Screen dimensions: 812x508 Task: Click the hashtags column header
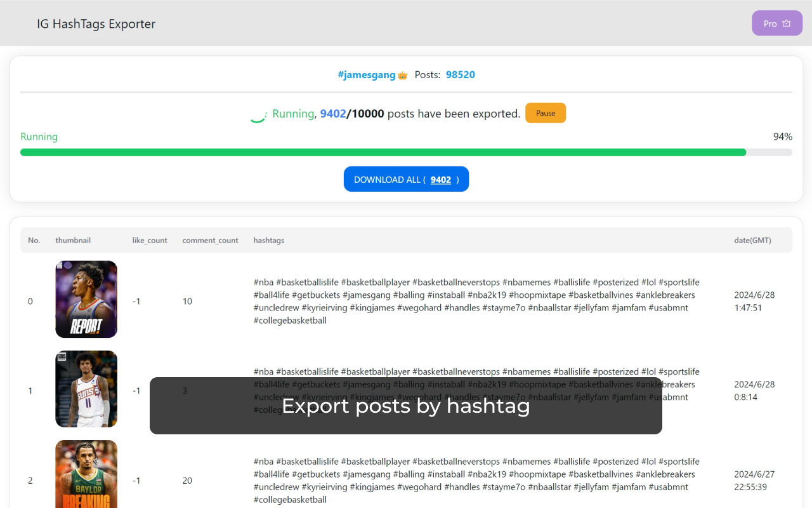(x=269, y=241)
